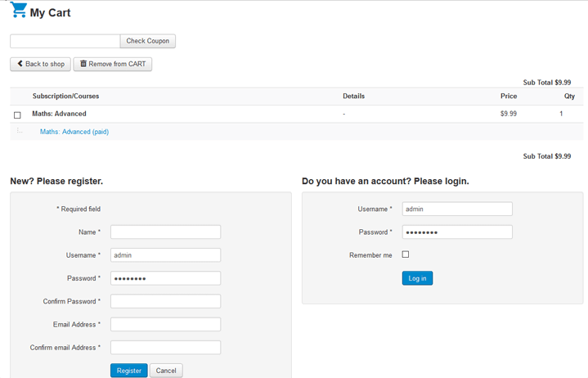Click the Email Address field
588x378 pixels.
point(165,324)
